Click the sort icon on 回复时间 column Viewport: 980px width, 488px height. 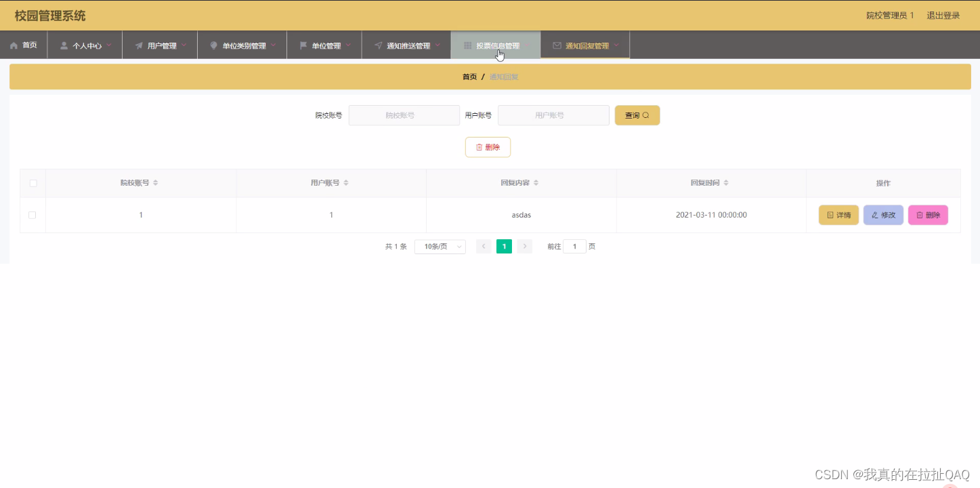(726, 183)
